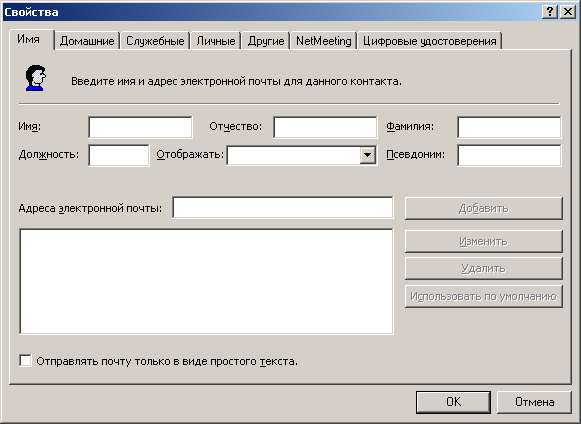581x424 pixels.
Task: Focus the Отчество text field
Action: (325, 127)
